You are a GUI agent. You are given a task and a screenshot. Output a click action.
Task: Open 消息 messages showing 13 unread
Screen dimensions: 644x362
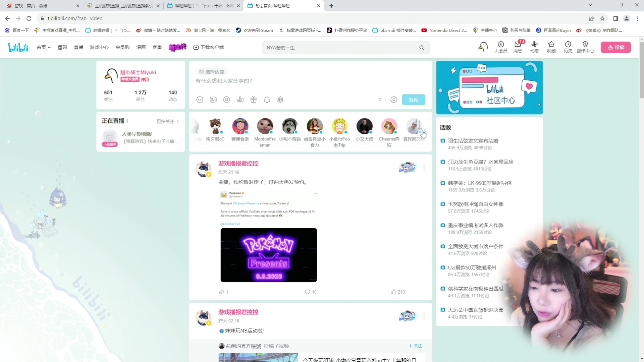coord(518,47)
